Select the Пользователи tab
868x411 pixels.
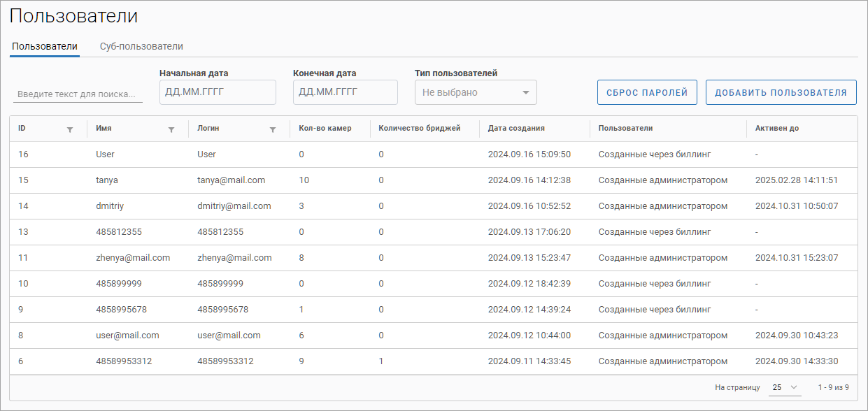45,46
